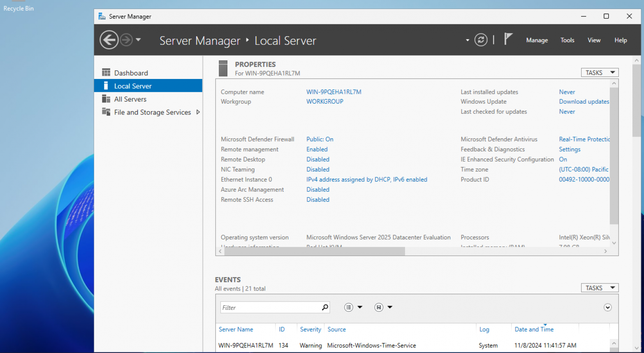Image resolution: width=644 pixels, height=353 pixels.
Task: Open dropdown arrow beside save query icon
Action: (x=390, y=307)
